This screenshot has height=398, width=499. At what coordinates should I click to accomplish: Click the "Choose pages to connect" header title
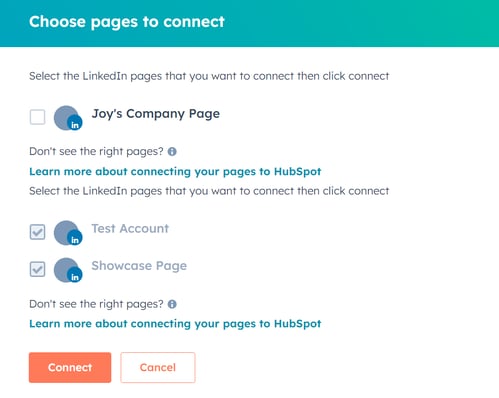point(127,22)
